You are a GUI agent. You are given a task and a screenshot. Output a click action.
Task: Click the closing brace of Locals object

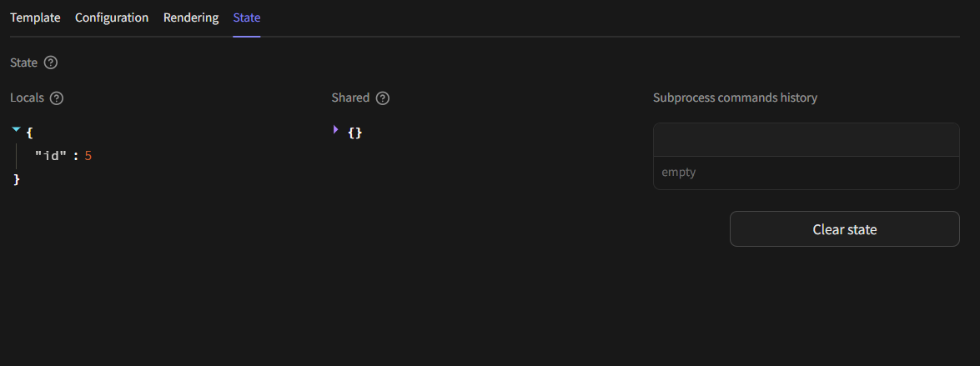(x=17, y=179)
